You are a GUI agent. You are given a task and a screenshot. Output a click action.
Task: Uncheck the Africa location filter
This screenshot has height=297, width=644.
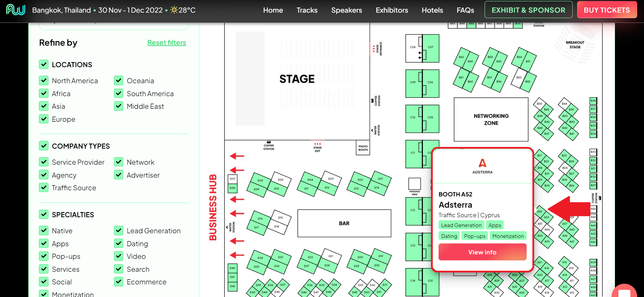[x=44, y=93]
